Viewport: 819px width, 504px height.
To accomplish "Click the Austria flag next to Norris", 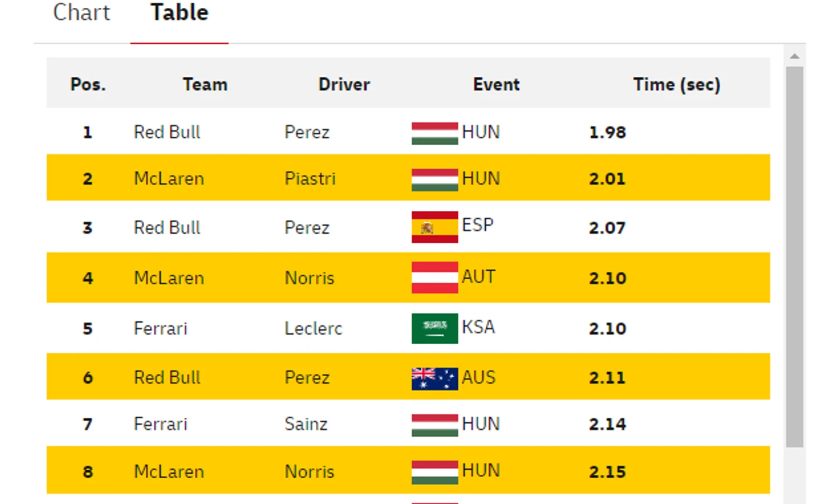I will tap(435, 278).
